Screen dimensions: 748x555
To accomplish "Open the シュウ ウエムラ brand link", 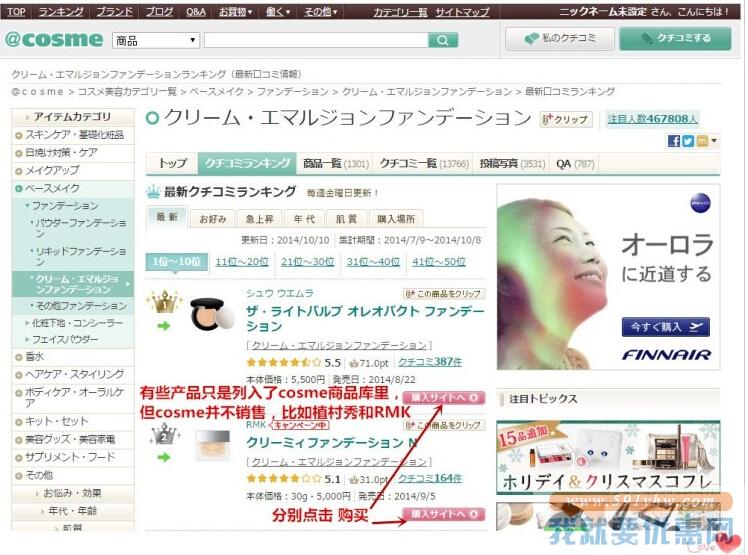I will point(280,293).
